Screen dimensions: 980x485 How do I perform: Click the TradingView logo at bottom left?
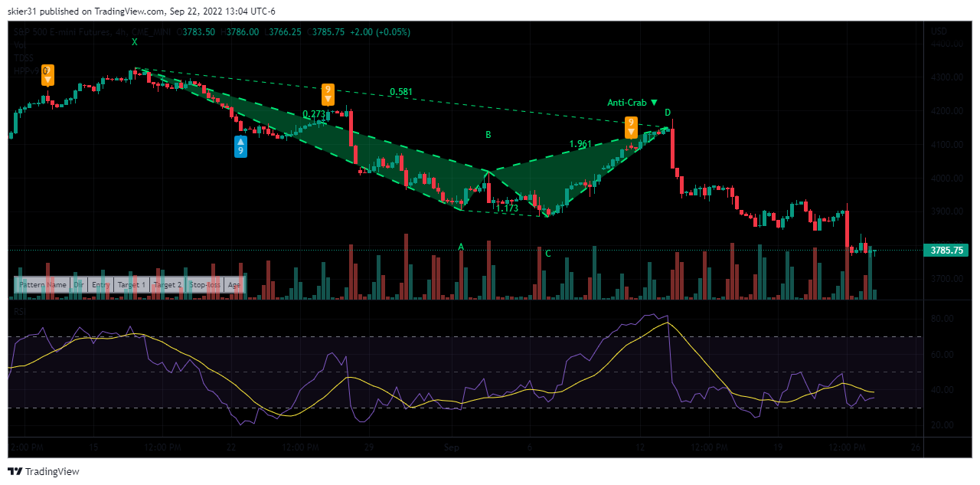pos(44,471)
